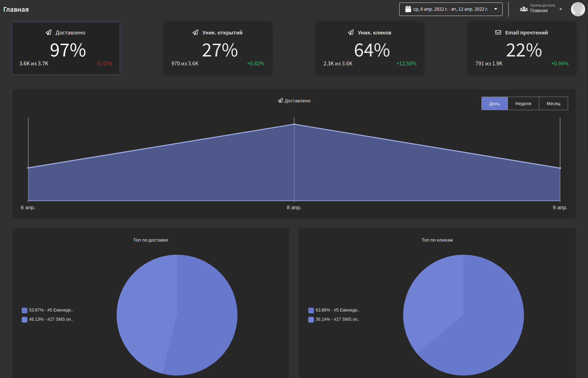Switch chart to Месяц view
The image size is (588, 378).
(554, 104)
